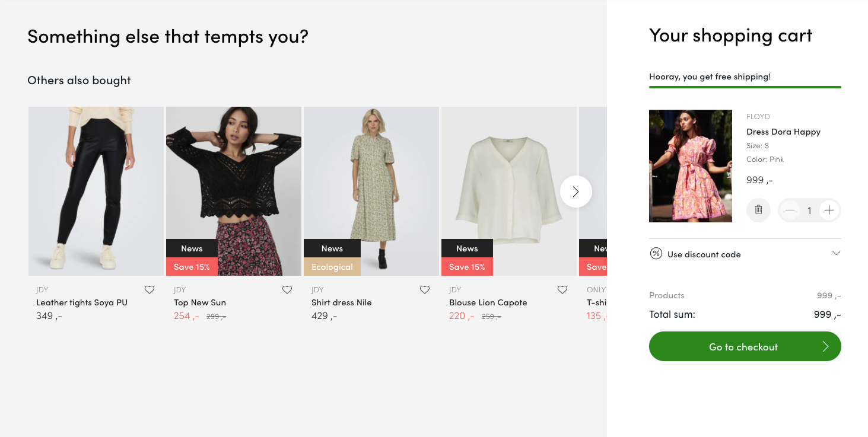Click the free shipping progress bar
The height and width of the screenshot is (437, 868).
(745, 87)
